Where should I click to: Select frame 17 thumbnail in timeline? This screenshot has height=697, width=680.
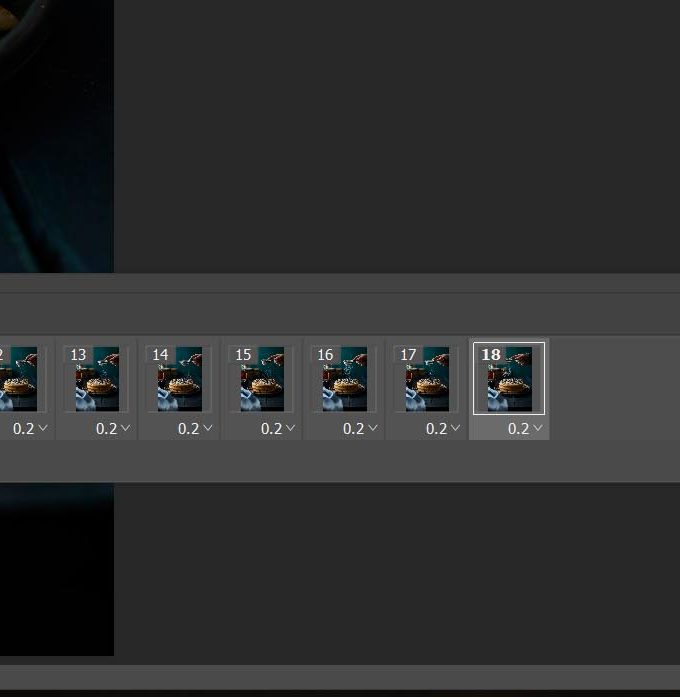pyautogui.click(x=426, y=379)
